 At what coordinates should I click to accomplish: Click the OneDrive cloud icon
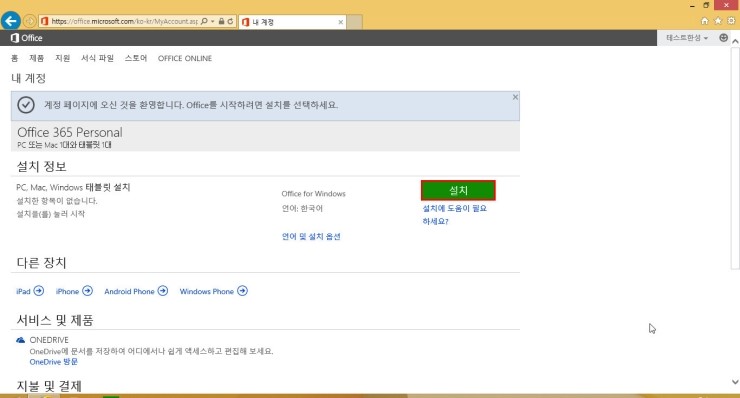click(x=20, y=340)
